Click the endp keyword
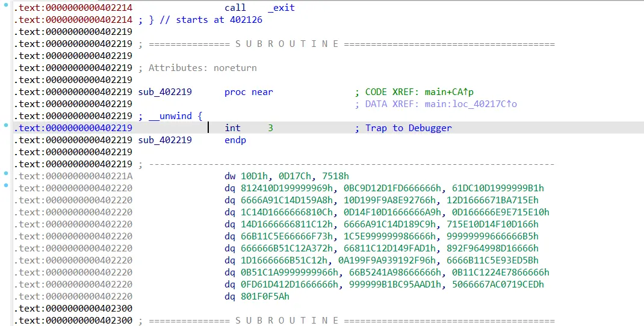Image resolution: width=644 pixels, height=326 pixels. [x=235, y=140]
